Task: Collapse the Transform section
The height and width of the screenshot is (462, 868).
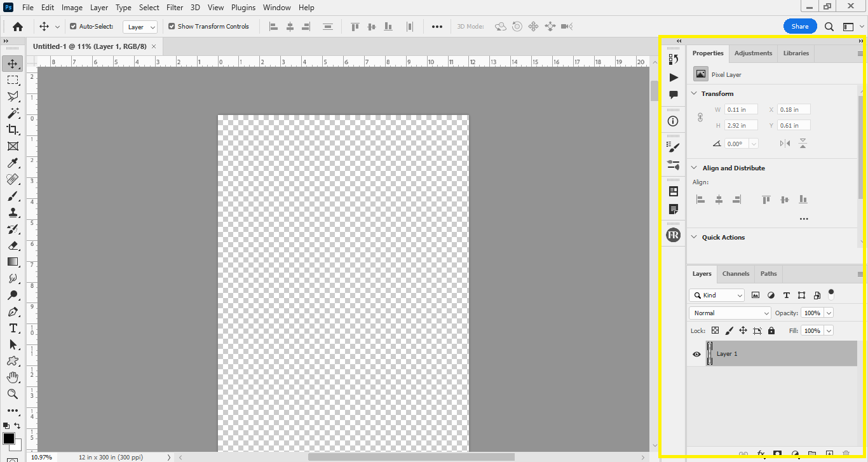Action: 694,93
